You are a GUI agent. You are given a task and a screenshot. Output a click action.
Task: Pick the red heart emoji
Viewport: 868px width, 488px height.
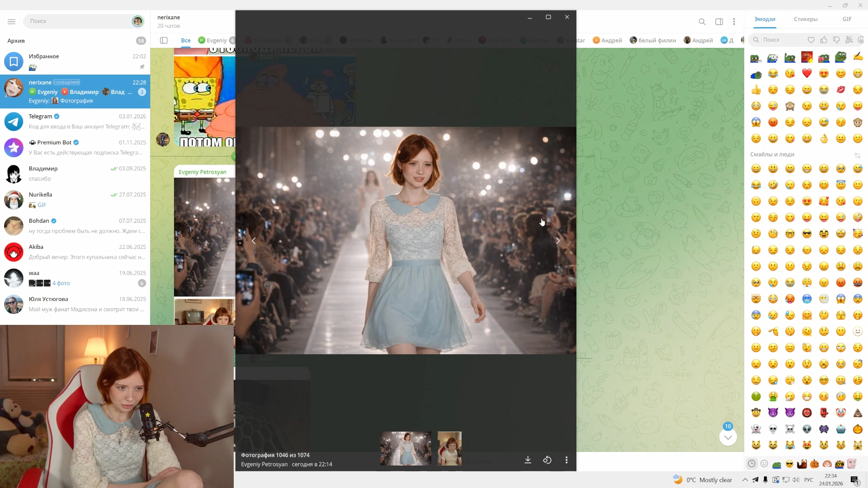[807, 74]
